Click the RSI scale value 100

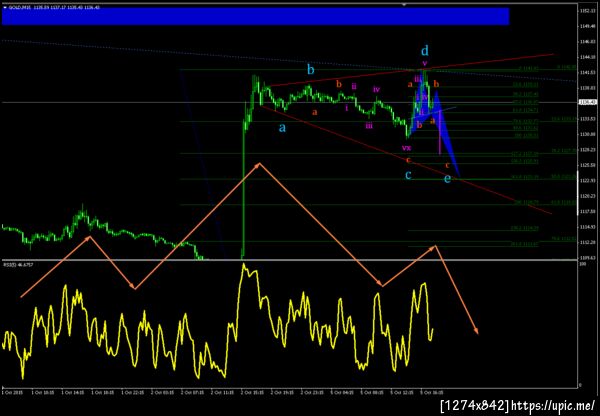click(582, 264)
